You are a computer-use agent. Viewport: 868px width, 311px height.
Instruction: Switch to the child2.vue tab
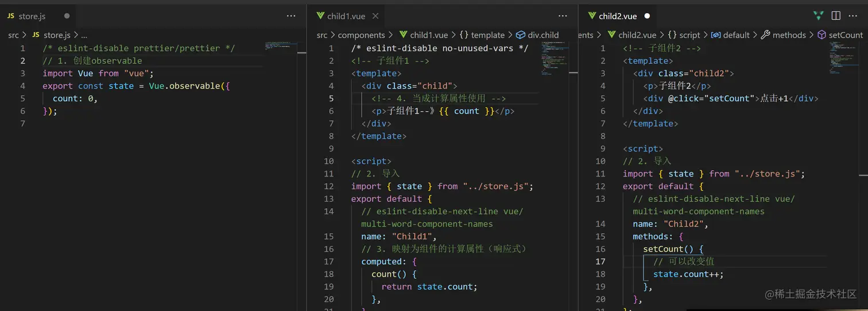point(618,16)
